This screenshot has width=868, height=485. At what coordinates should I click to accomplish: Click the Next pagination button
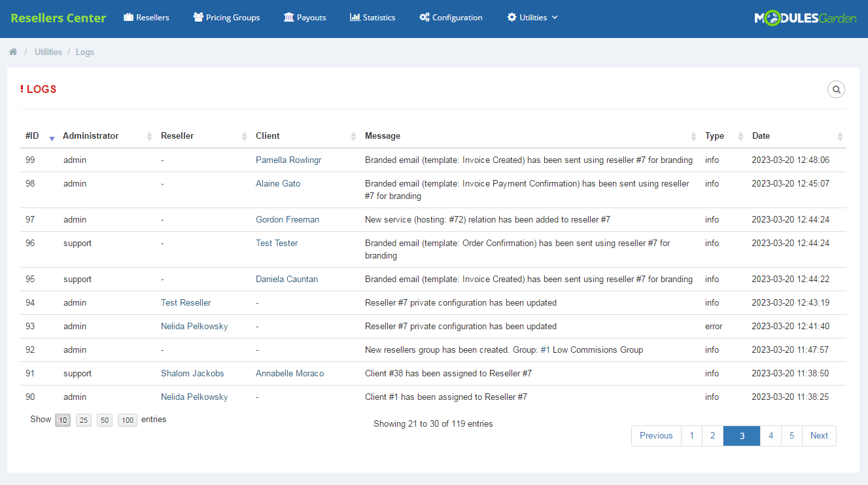[x=819, y=435]
